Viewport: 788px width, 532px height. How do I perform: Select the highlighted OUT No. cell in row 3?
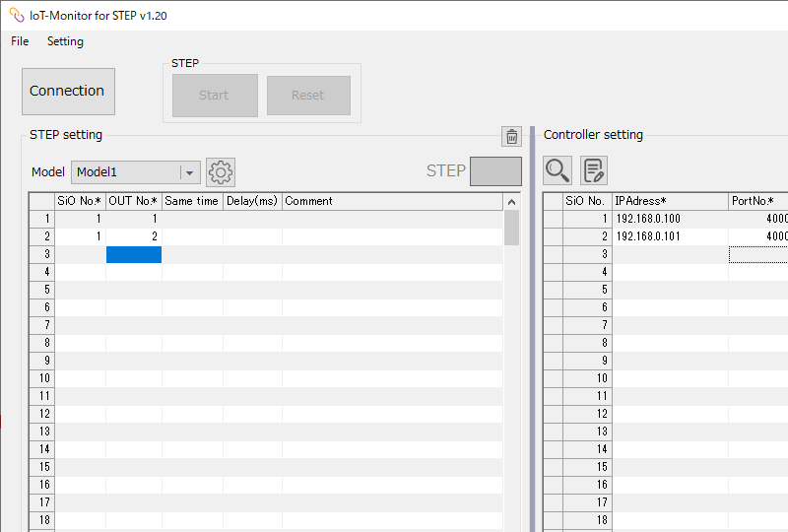click(x=134, y=254)
